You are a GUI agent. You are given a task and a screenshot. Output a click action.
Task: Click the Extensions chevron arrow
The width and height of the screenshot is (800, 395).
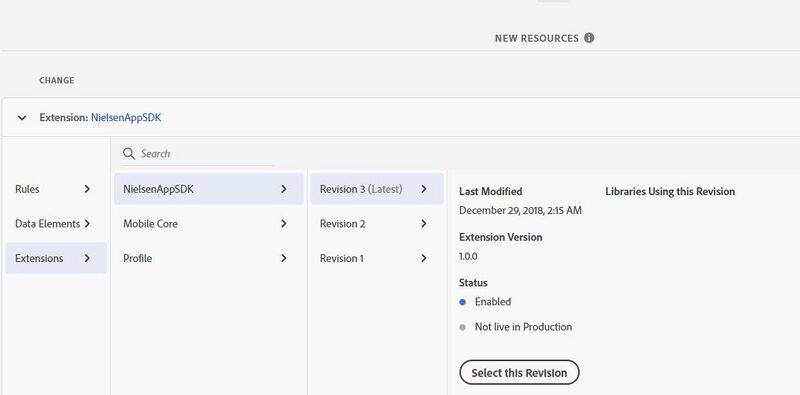pyautogui.click(x=87, y=258)
